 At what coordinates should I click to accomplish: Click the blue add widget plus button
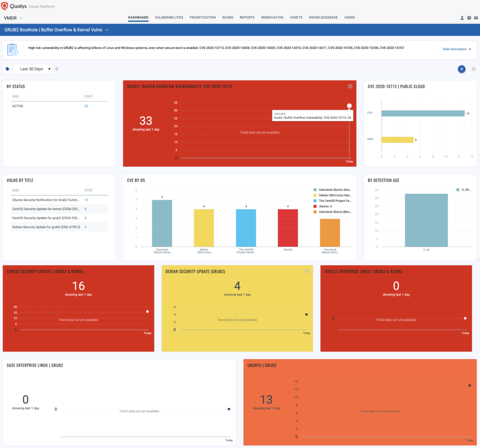pyautogui.click(x=462, y=69)
